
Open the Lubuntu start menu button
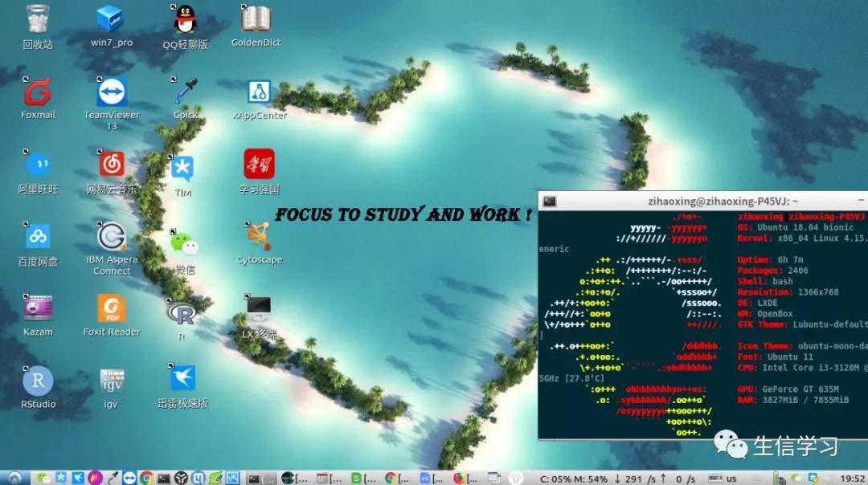[15, 478]
